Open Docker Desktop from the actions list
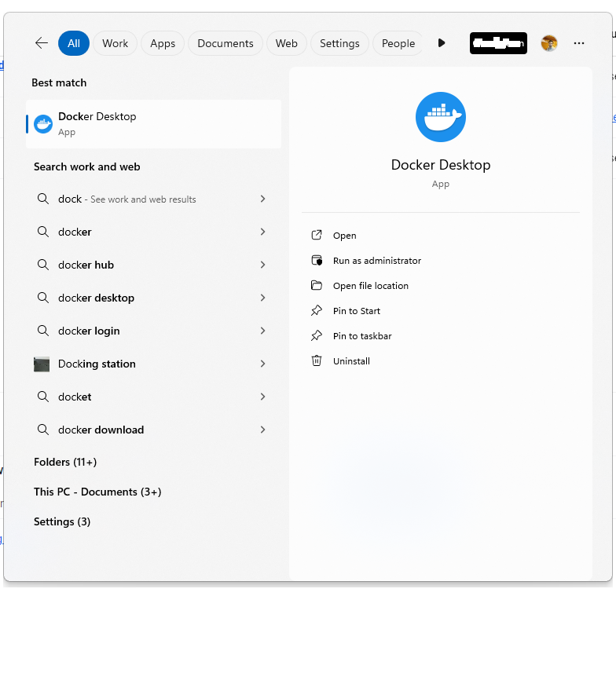Viewport: 616px width, 695px height. point(345,236)
